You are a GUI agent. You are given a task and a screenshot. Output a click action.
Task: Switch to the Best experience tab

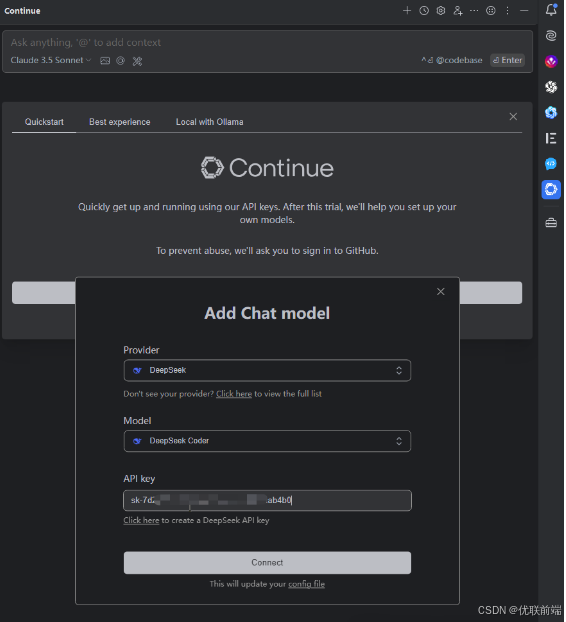(120, 122)
